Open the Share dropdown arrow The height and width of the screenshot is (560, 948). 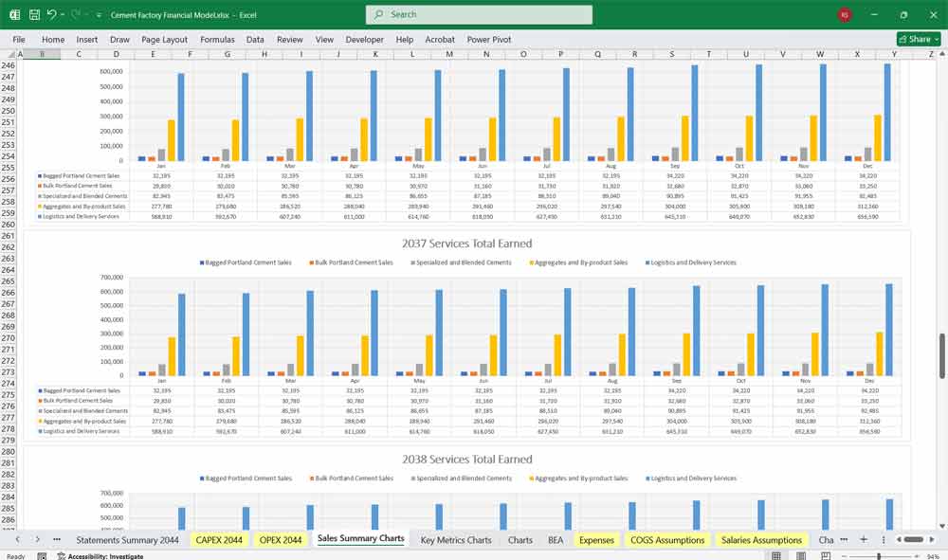pos(937,39)
